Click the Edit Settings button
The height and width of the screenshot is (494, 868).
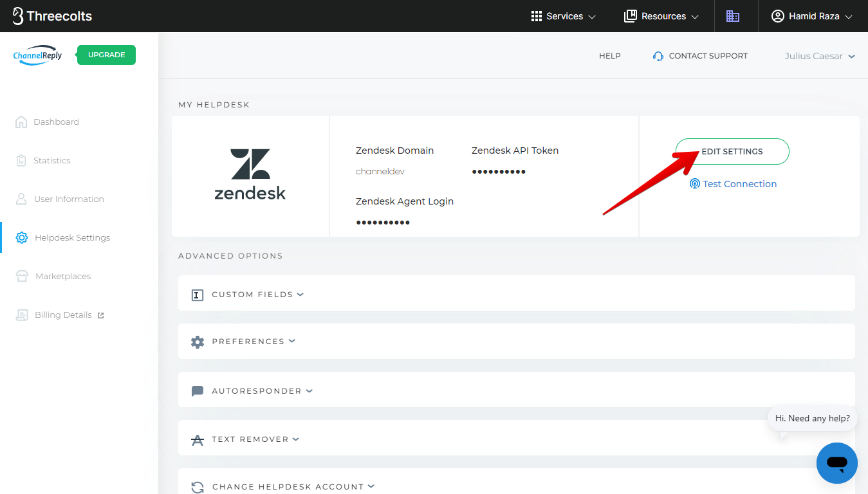point(732,151)
